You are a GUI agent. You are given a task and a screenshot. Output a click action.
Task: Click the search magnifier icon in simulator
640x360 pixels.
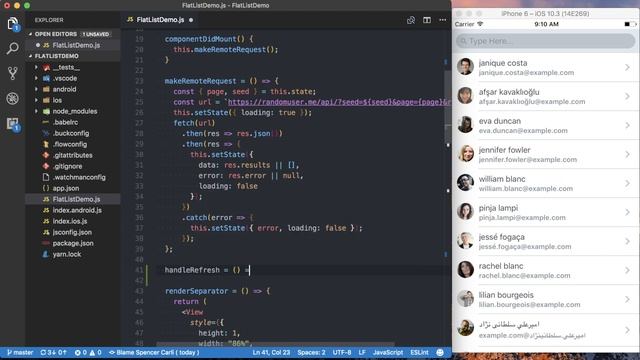(x=463, y=41)
